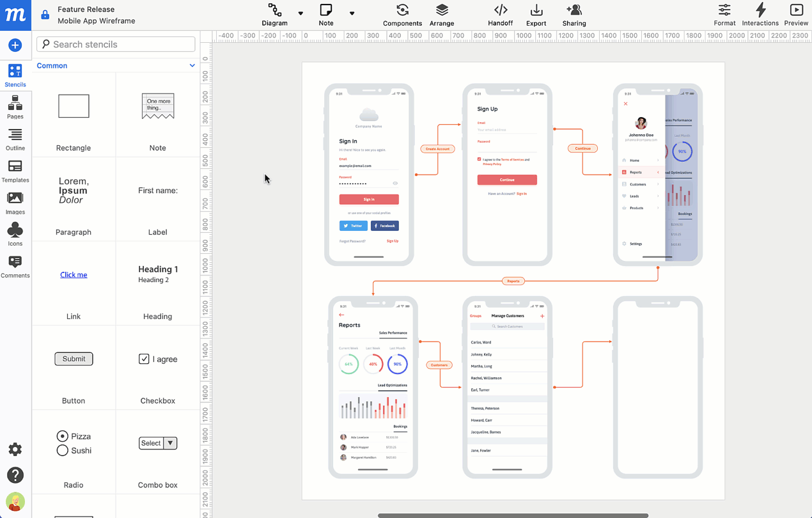Open the Diagram tool dropdown arrow
The image size is (812, 518).
[x=301, y=13]
